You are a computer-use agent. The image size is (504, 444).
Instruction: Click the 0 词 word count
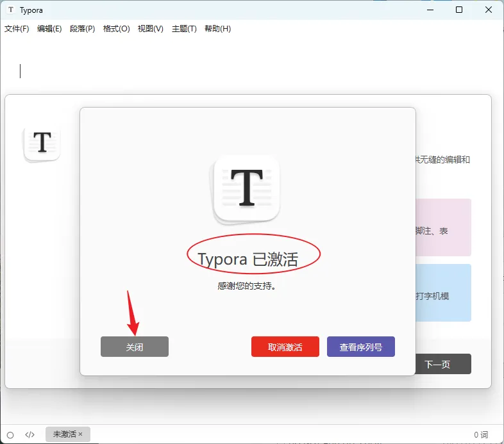tap(481, 434)
